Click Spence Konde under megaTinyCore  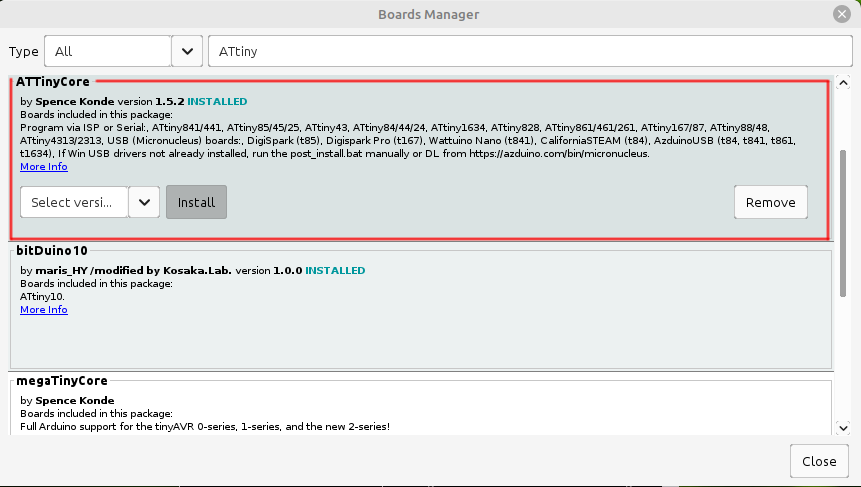(x=75, y=400)
